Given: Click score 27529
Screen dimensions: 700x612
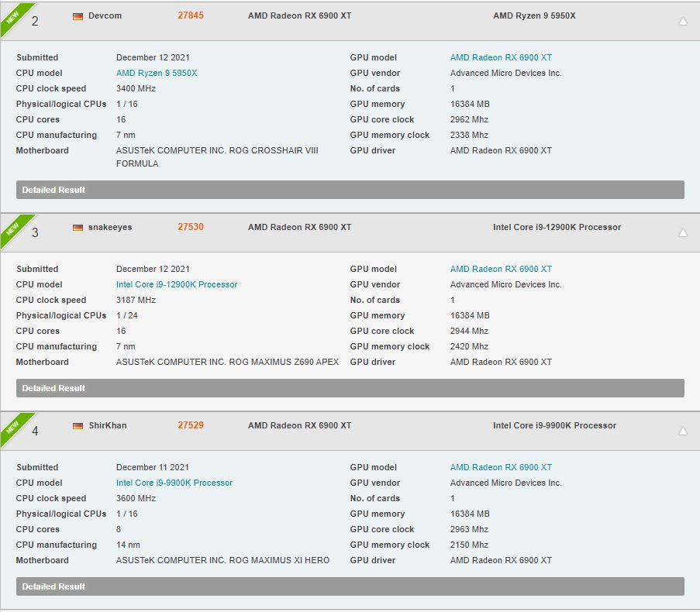Looking at the screenshot, I should coord(191,425).
